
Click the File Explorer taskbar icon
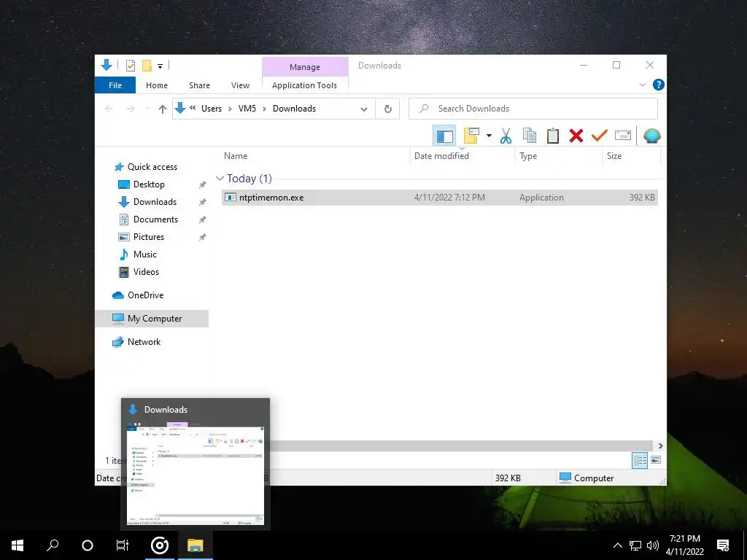pos(195,545)
